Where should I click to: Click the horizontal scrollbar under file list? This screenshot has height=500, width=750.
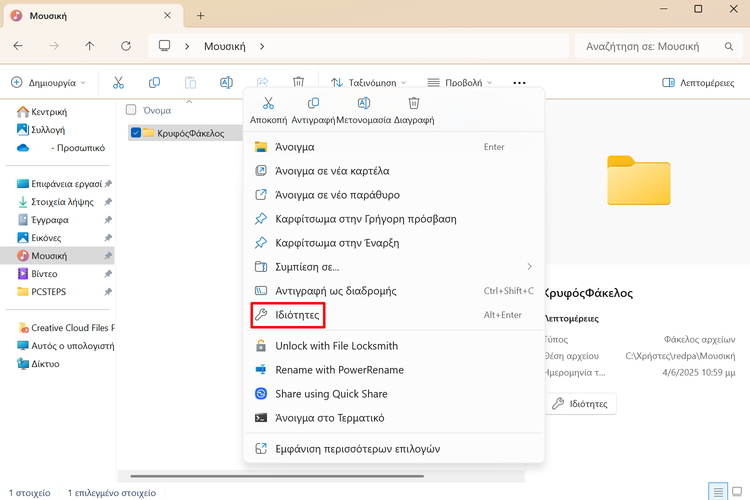point(277,476)
